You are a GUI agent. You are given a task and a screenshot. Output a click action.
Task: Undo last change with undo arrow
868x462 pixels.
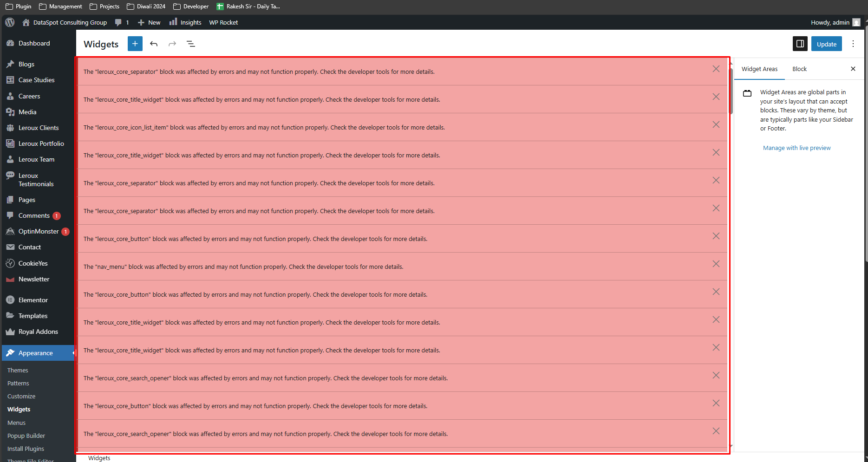(154, 44)
